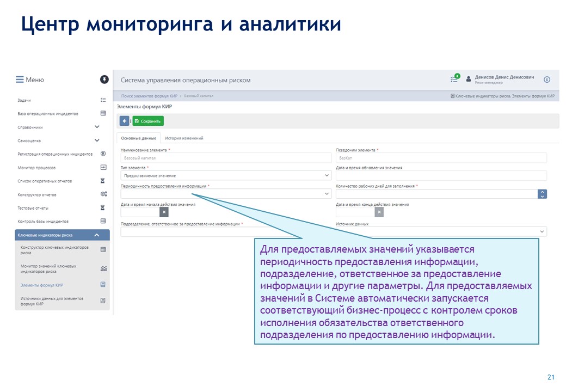Expand Справочники submenu

click(97, 127)
